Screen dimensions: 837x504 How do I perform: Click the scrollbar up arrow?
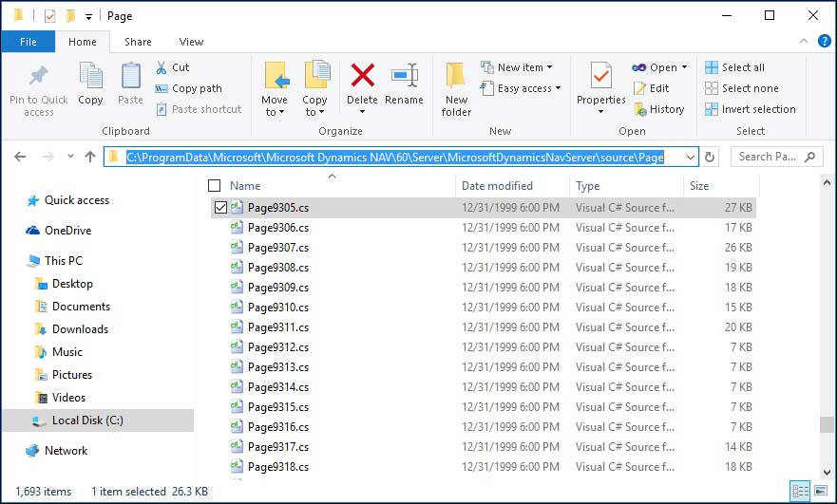[x=827, y=183]
